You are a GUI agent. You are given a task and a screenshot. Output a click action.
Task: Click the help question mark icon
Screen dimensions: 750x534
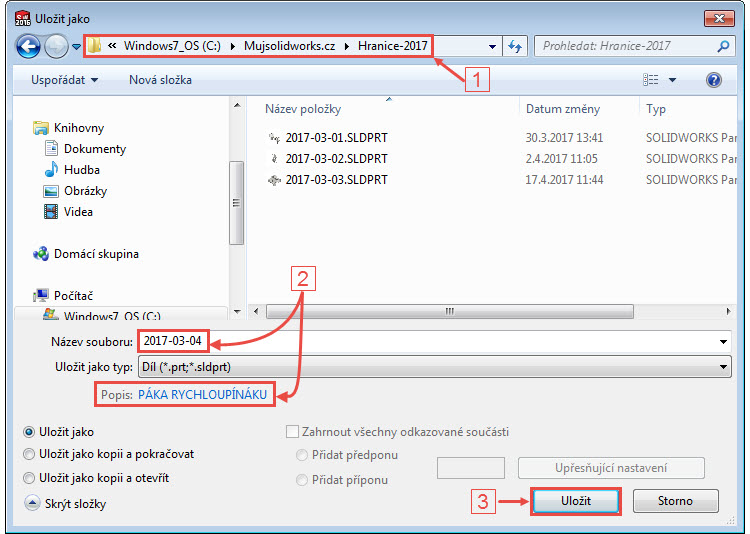pos(714,80)
